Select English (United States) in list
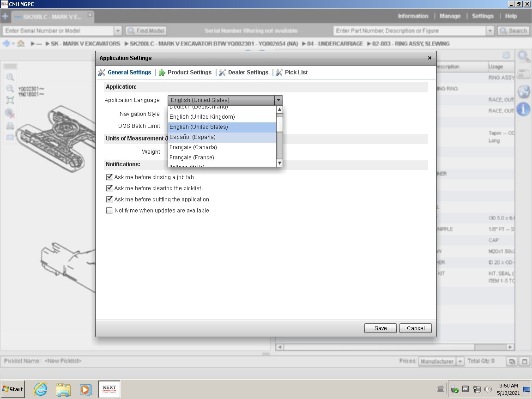Viewport: 532px width, 399px height. pos(222,127)
